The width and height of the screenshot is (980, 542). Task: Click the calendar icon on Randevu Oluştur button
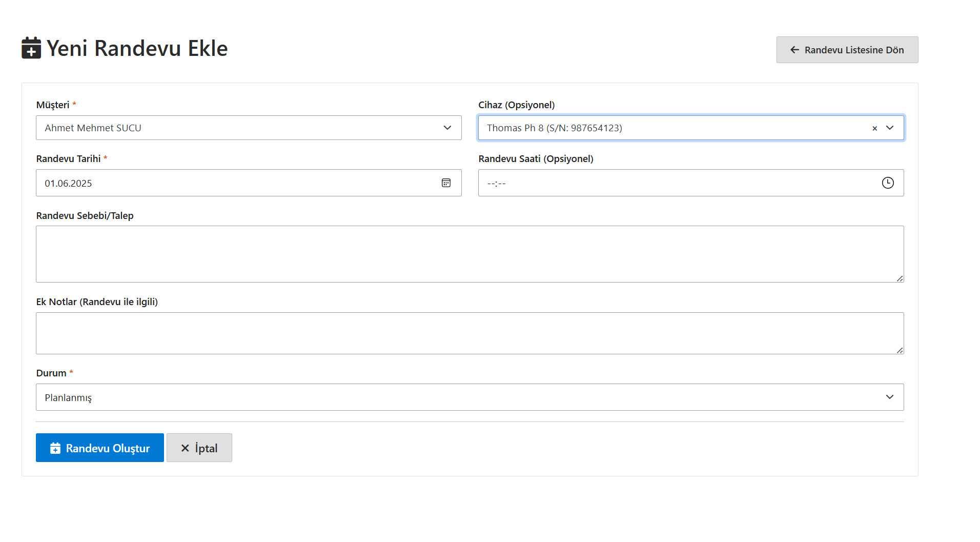tap(55, 448)
